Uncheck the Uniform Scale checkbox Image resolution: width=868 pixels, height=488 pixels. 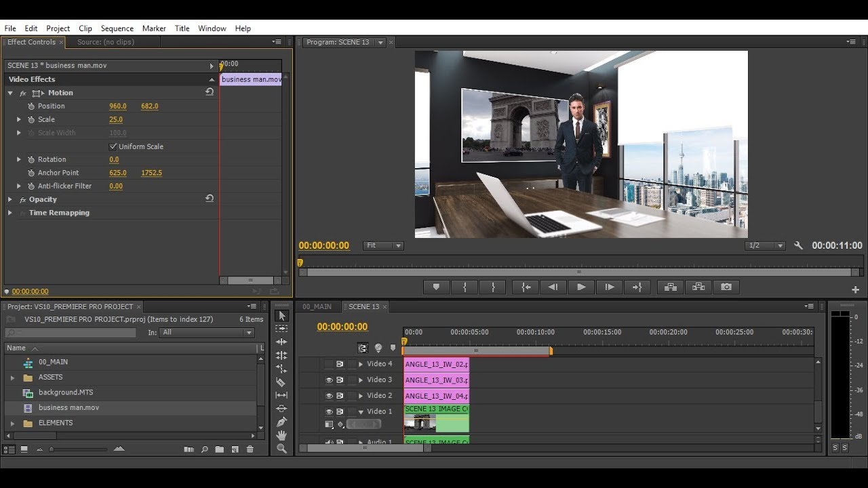click(113, 146)
